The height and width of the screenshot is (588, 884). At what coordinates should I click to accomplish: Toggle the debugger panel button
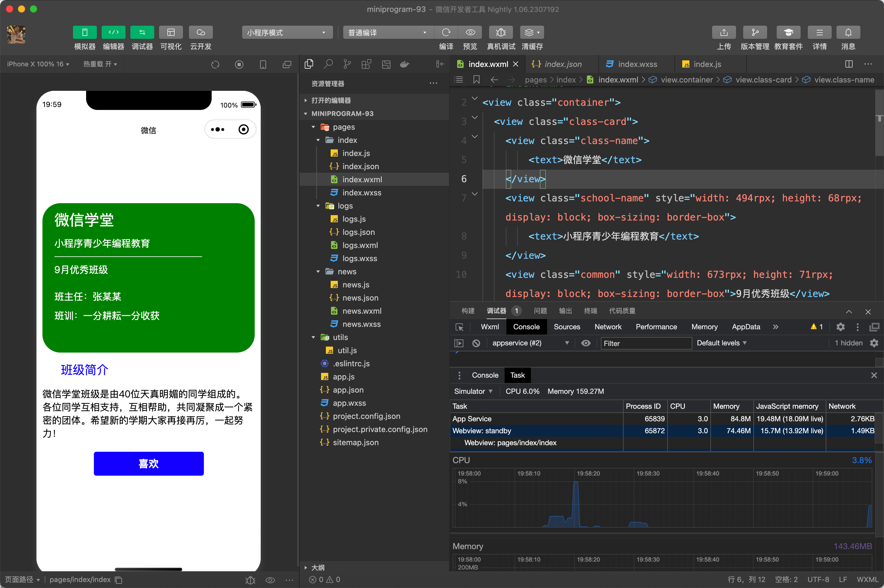pyautogui.click(x=142, y=33)
